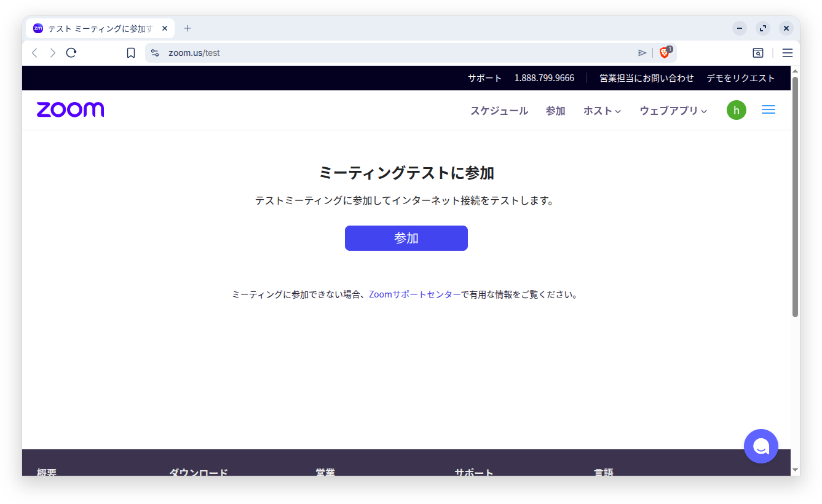The height and width of the screenshot is (504, 822).
Task: Expand the ホスト dropdown menu
Action: coord(602,111)
